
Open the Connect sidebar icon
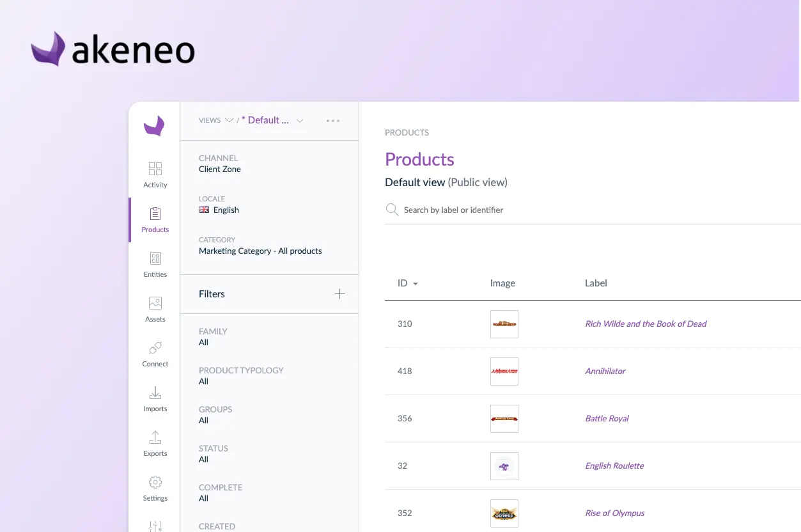click(155, 348)
